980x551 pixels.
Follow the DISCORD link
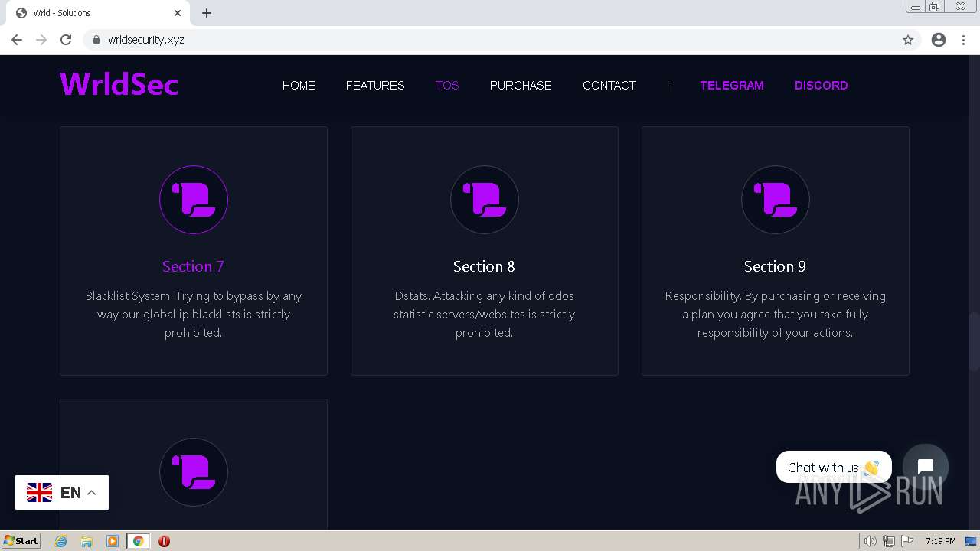[822, 86]
